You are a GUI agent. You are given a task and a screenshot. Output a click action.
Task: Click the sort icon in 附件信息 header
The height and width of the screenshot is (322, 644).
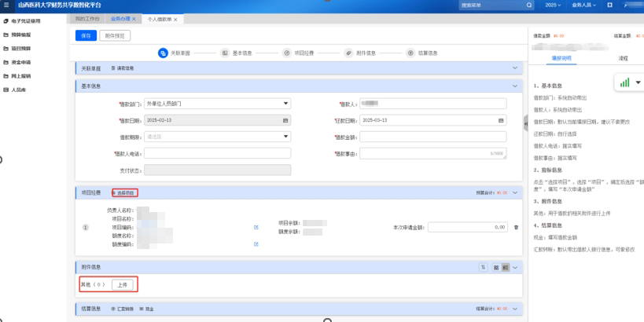(483, 268)
